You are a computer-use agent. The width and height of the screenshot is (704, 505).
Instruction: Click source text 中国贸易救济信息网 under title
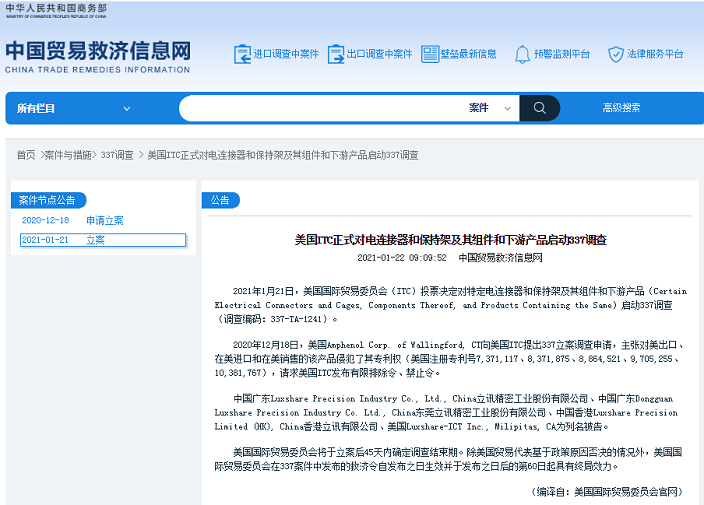tap(500, 258)
